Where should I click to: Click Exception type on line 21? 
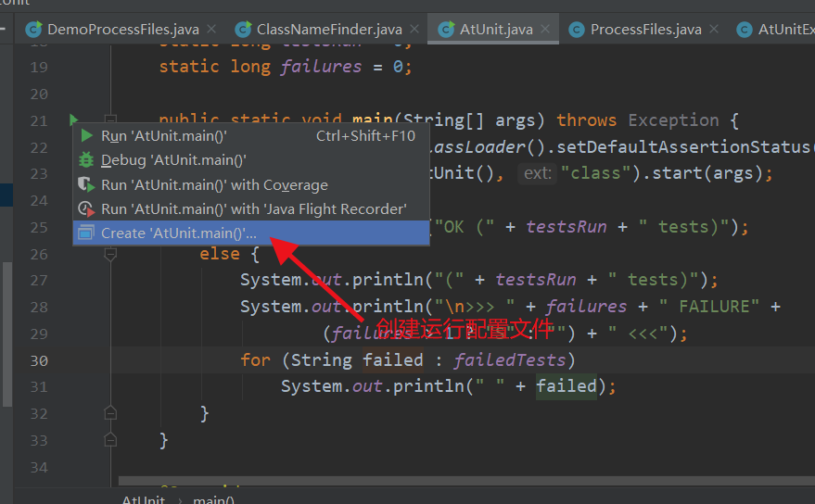(673, 120)
